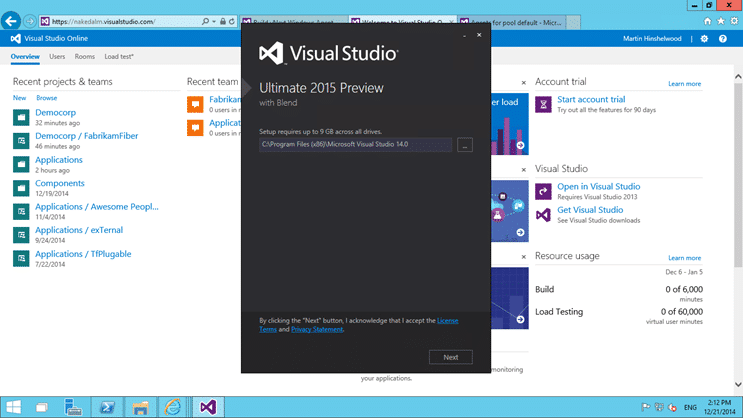Minimize the Visual Studio installer dialog

[464, 36]
